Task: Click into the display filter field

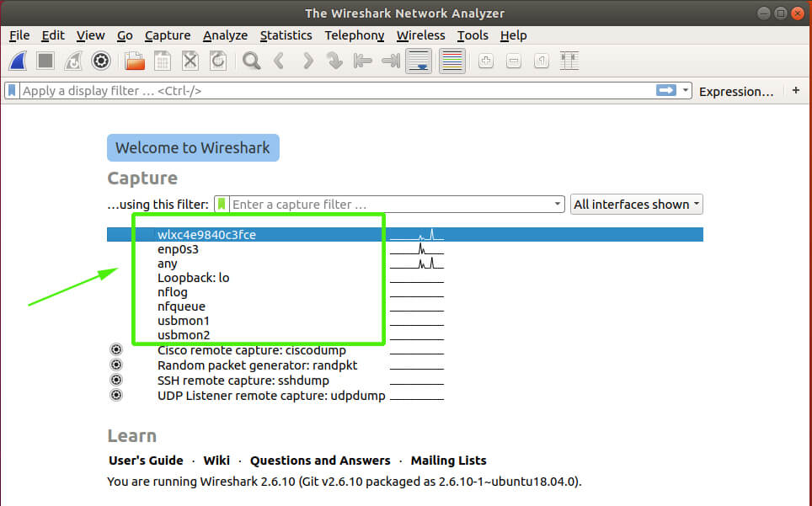Action: [337, 91]
